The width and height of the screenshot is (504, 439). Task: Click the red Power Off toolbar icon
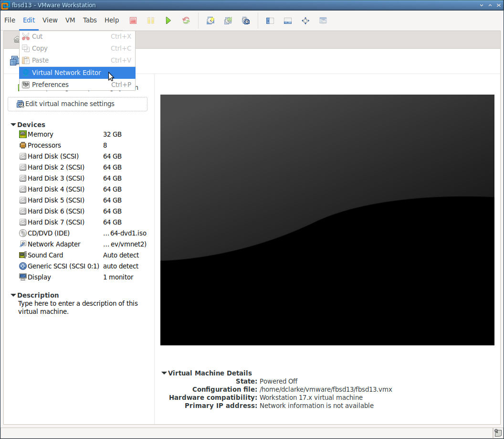[x=133, y=21]
